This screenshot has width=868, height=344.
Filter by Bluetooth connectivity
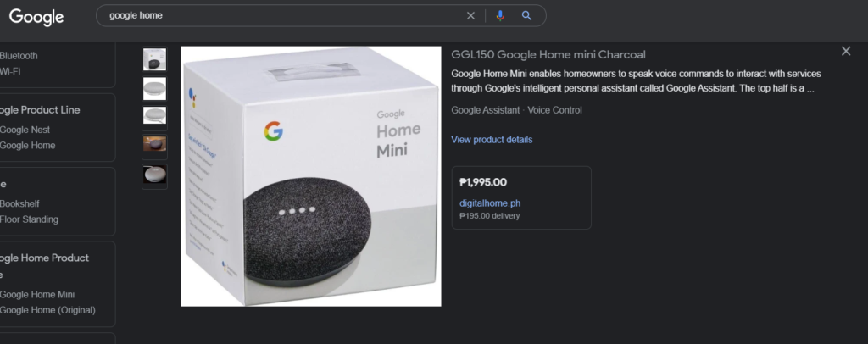pyautogui.click(x=19, y=56)
